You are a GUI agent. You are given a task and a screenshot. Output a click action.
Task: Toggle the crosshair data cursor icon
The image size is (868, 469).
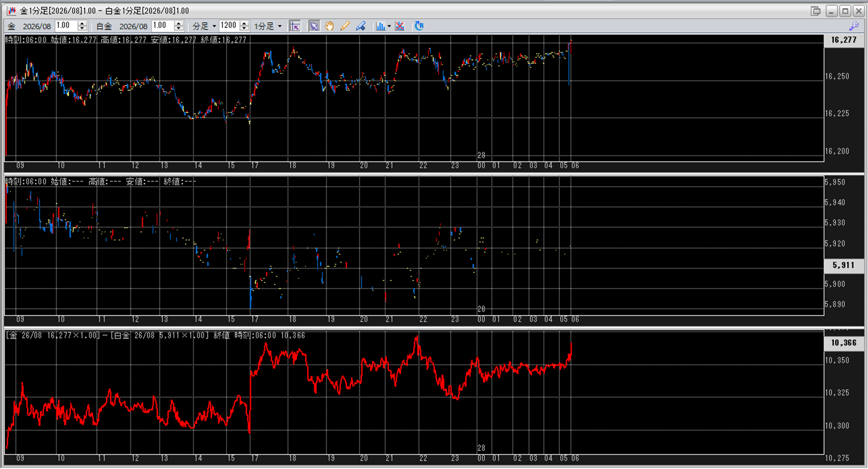[x=295, y=26]
